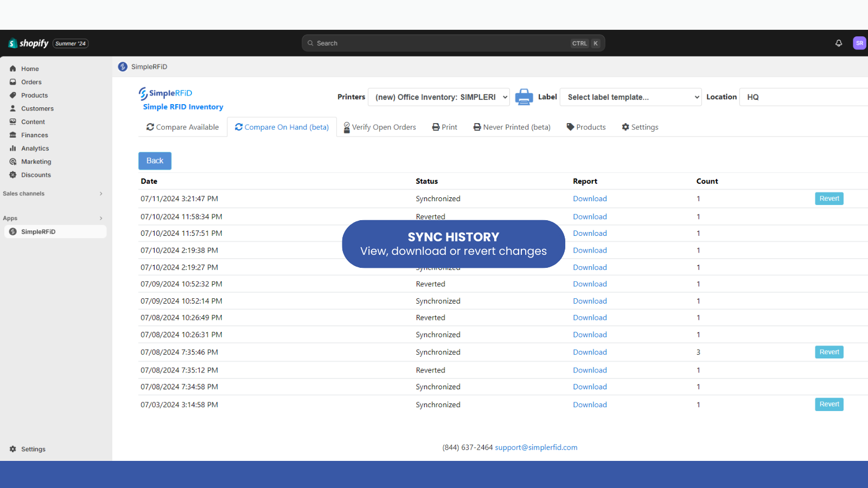Viewport: 868px width, 488px height.
Task: Click the blue printer icon
Action: point(524,97)
